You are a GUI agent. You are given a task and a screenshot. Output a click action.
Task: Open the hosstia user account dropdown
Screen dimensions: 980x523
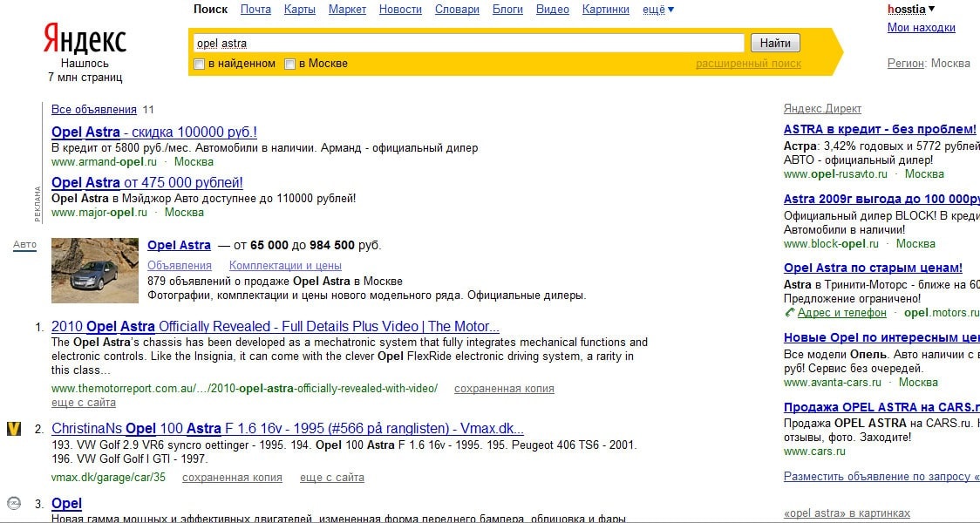tap(910, 10)
